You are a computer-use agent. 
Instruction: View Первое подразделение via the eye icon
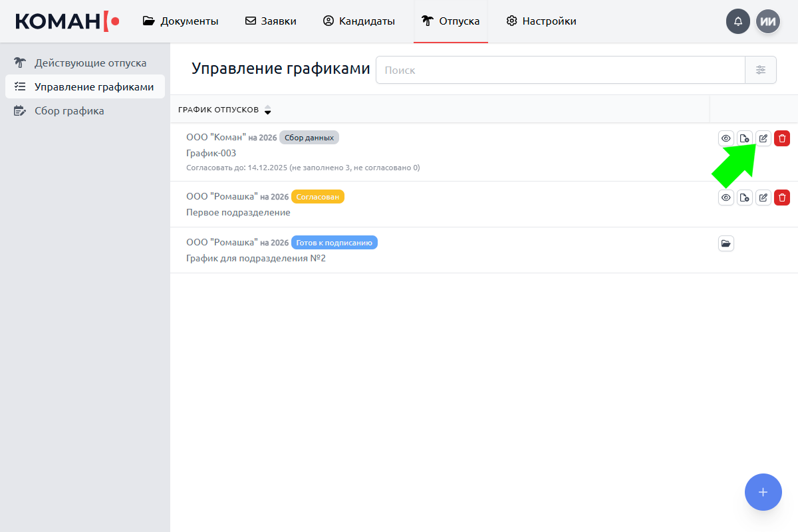coord(726,197)
